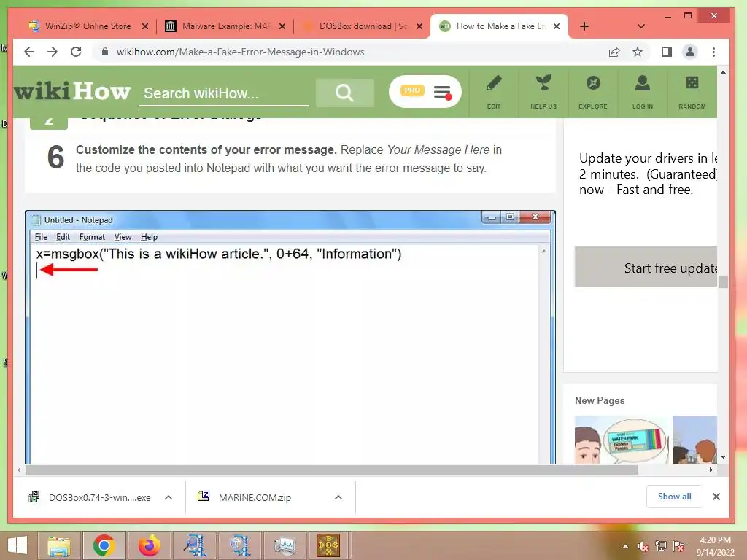Image resolution: width=747 pixels, height=560 pixels.
Task: Click the browser Back arrow
Action: [29, 52]
